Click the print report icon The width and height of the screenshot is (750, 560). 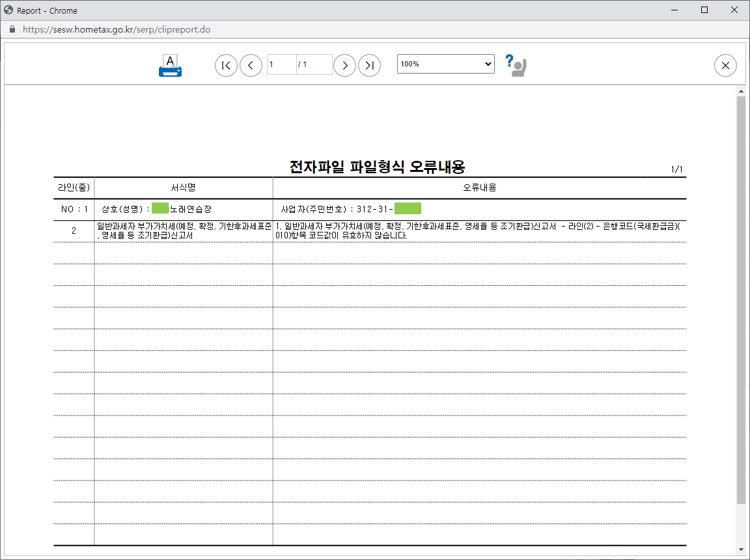click(x=171, y=66)
